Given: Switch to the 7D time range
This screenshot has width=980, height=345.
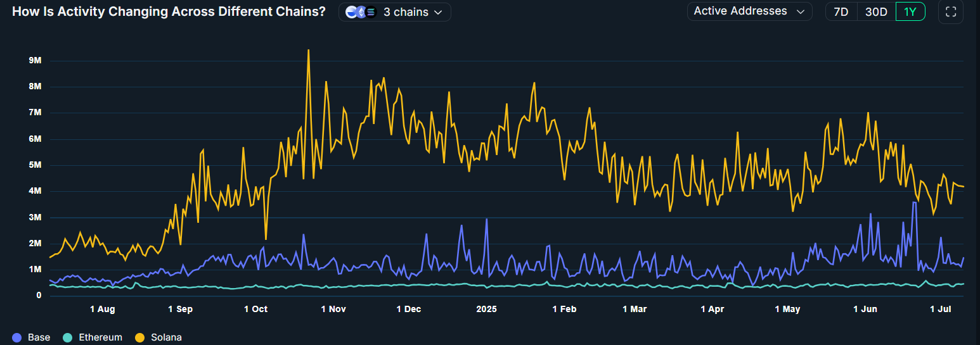Looking at the screenshot, I should tap(841, 11).
